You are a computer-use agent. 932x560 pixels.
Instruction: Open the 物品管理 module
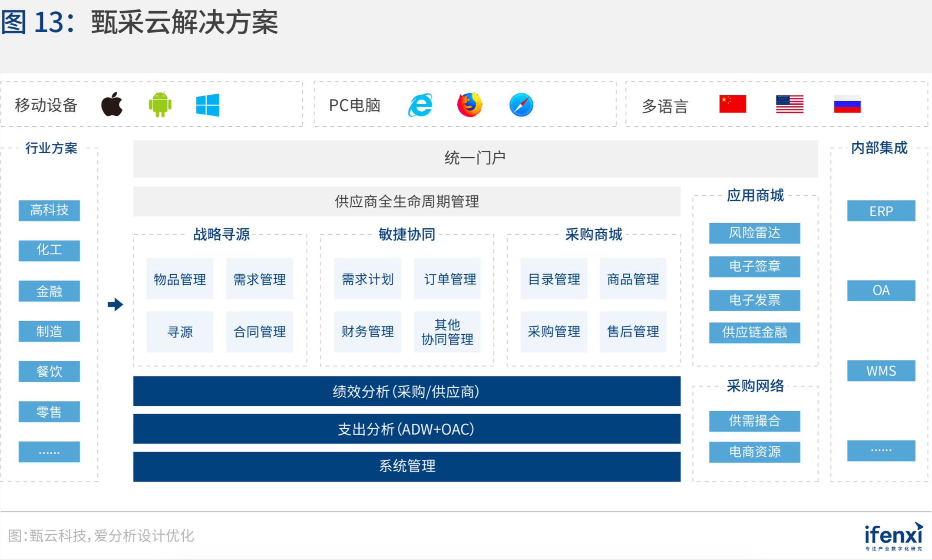(x=180, y=279)
